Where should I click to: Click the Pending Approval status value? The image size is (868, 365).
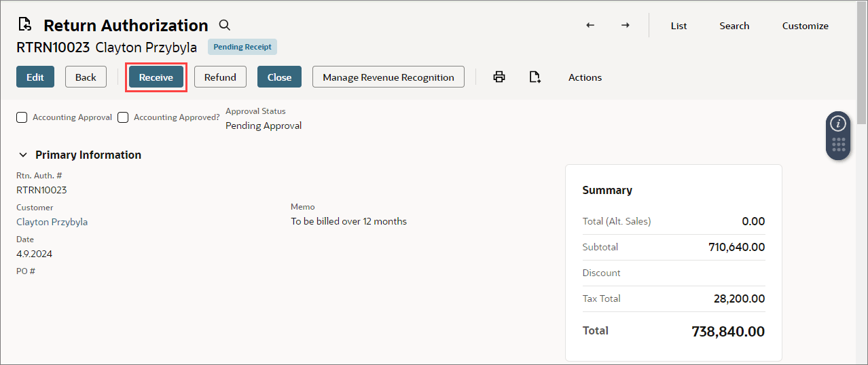click(264, 126)
